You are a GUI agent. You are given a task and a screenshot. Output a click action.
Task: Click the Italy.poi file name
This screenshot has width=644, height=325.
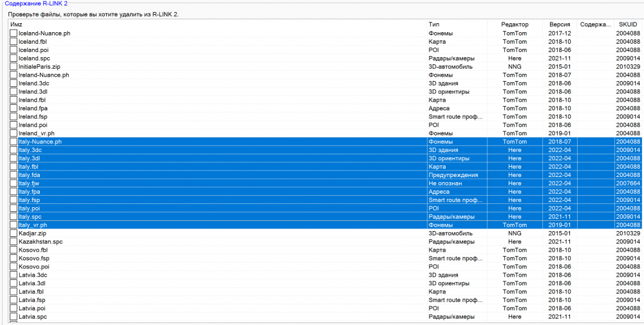[x=28, y=209]
